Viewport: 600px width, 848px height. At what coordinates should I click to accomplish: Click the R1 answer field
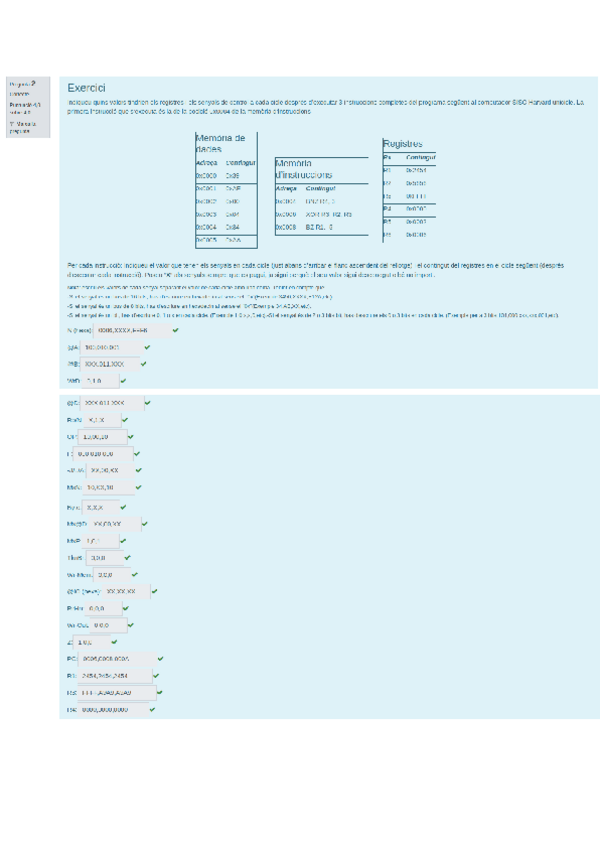point(115,675)
